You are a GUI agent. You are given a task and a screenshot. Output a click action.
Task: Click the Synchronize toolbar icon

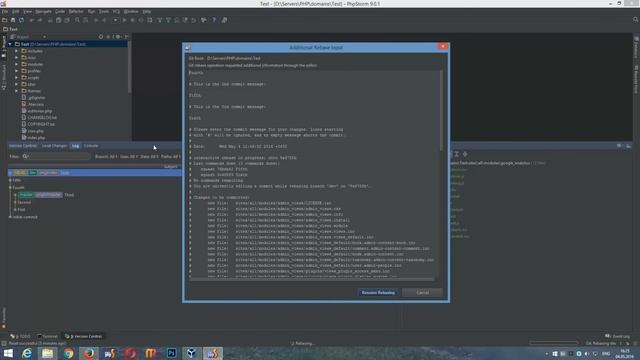21,20
